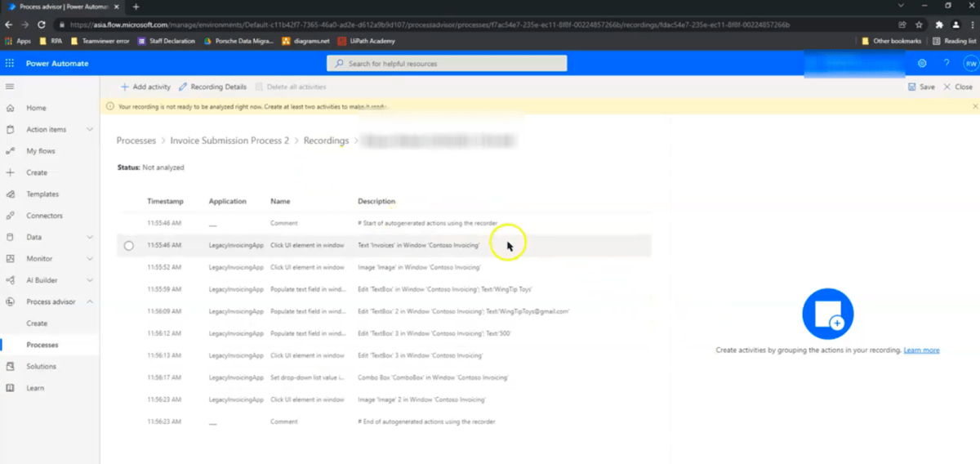The image size is (980, 464).
Task: Click the Home icon in sidebar
Action: (x=10, y=108)
